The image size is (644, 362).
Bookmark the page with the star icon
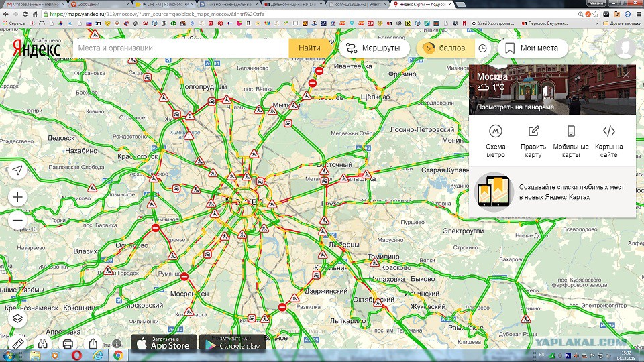tap(596, 14)
